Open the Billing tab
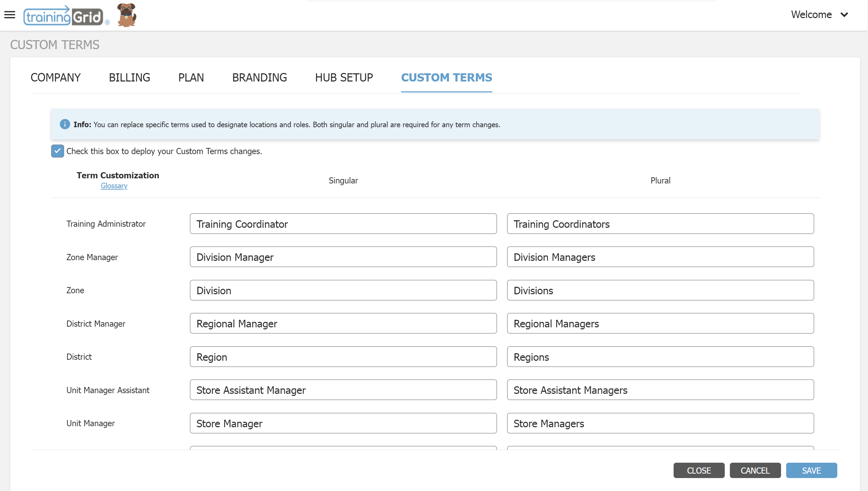Image resolution: width=868 pixels, height=491 pixels. [x=129, y=77]
